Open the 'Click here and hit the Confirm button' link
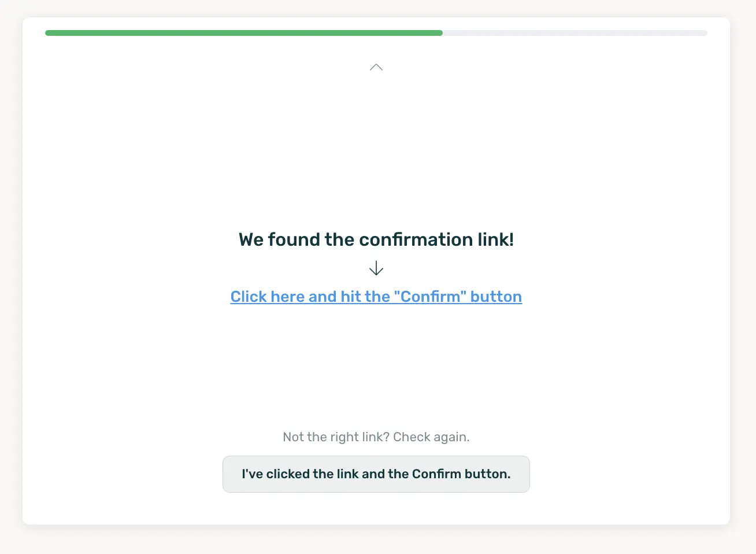Viewport: 756px width, 554px height. 376,297
